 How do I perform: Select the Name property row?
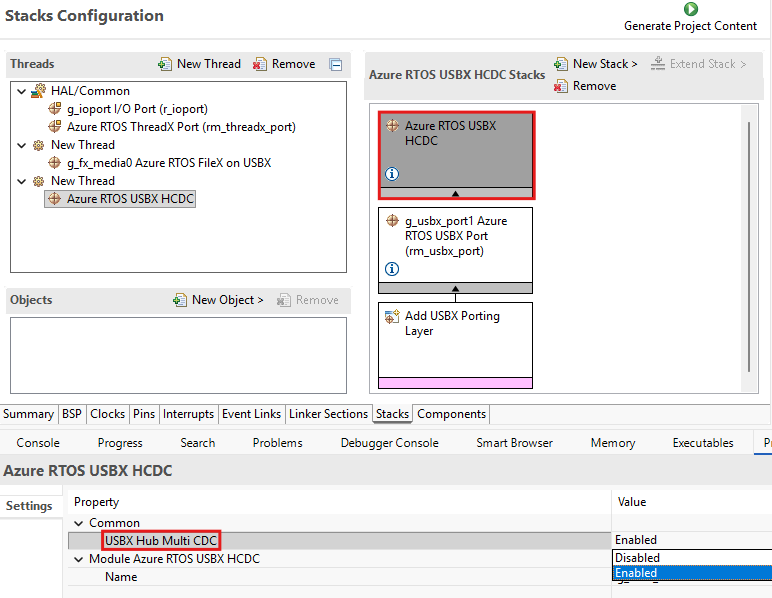pos(339,577)
